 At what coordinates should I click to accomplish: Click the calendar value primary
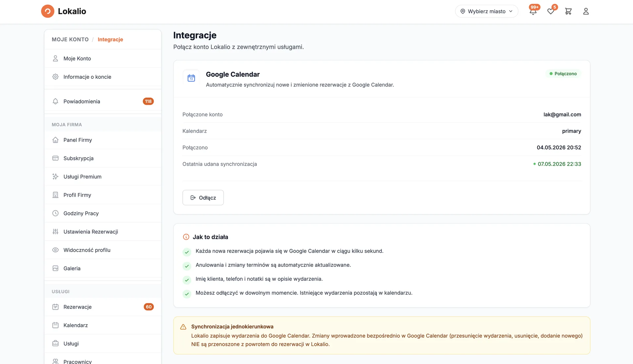point(572,131)
